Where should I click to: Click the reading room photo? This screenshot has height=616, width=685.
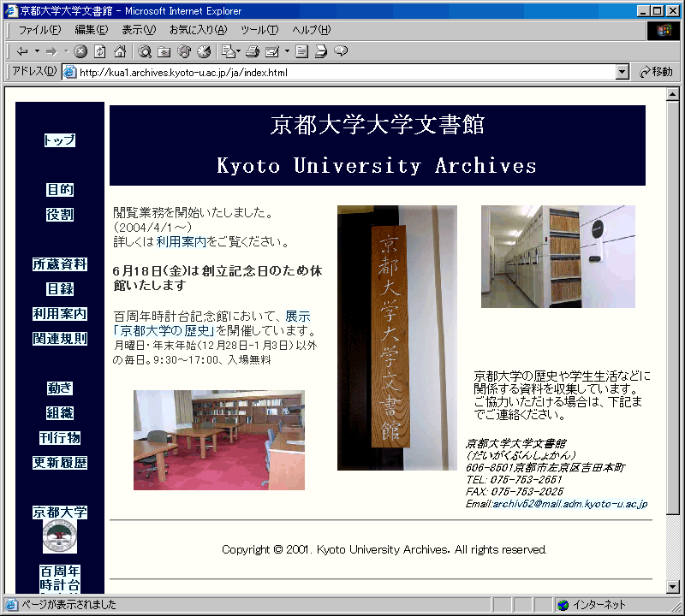[219, 440]
